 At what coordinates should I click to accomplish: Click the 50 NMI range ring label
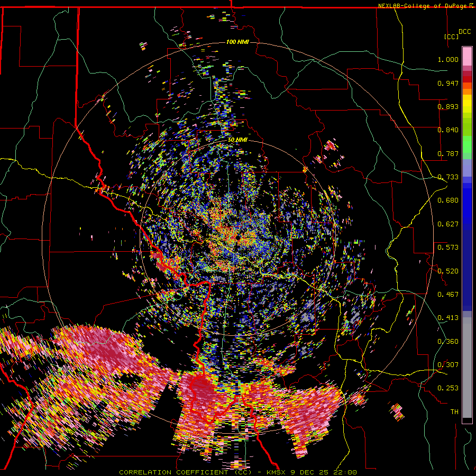237,140
